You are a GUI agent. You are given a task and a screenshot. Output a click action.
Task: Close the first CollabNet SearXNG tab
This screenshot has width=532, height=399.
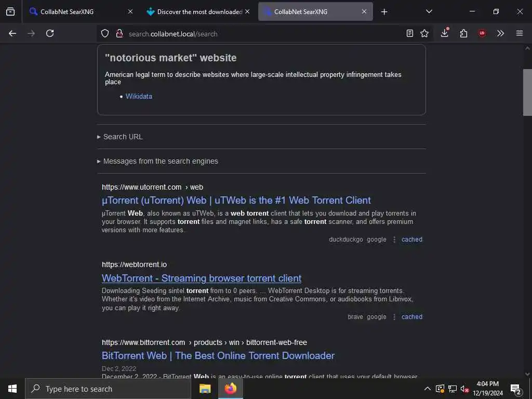point(130,11)
